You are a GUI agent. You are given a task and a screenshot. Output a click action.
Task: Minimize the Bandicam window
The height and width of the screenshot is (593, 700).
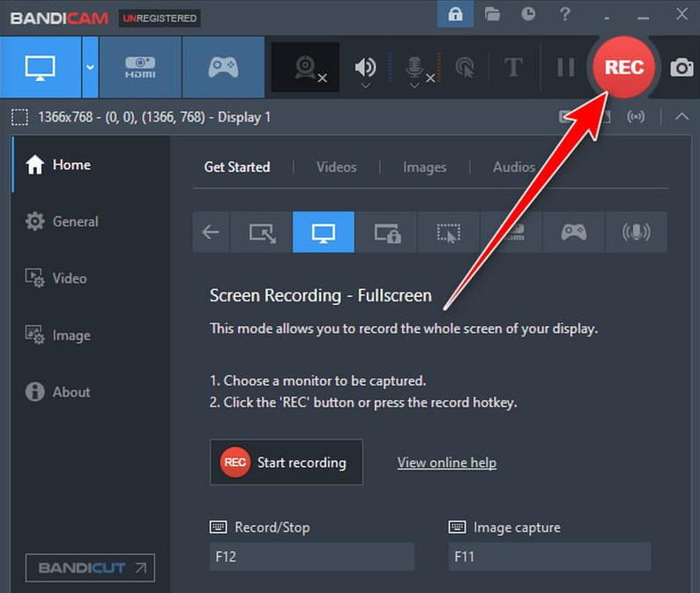643,17
